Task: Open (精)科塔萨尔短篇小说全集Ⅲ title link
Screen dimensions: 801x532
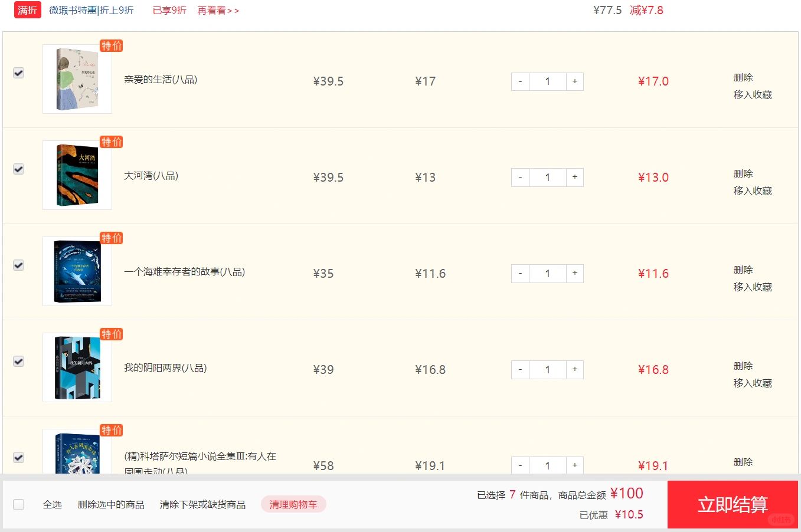Action: point(200,462)
